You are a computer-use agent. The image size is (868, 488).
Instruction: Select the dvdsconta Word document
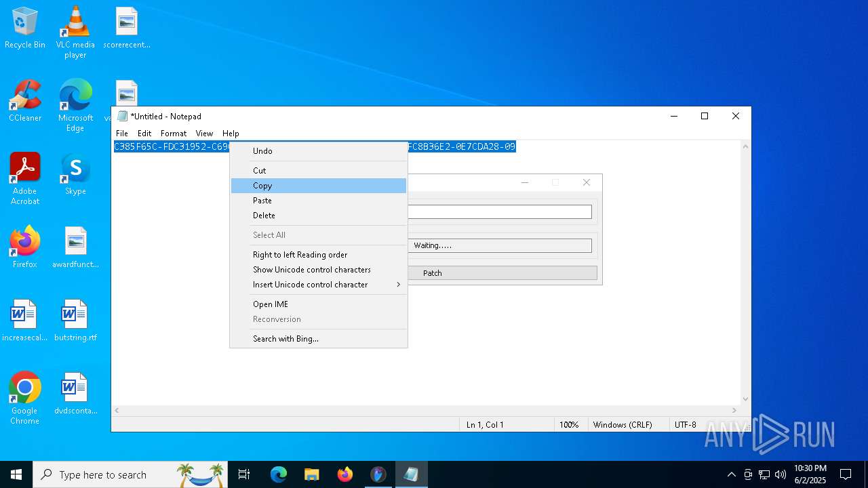click(x=75, y=394)
